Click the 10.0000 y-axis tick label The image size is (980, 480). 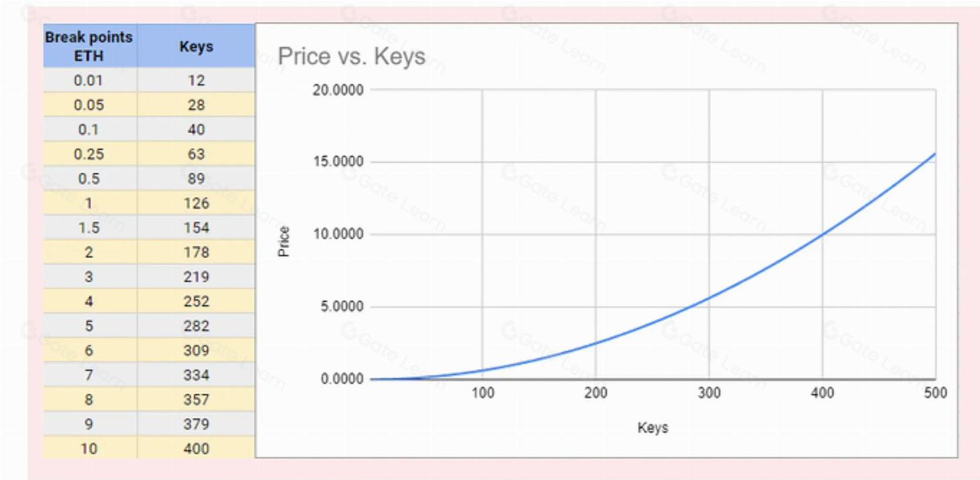point(338,234)
